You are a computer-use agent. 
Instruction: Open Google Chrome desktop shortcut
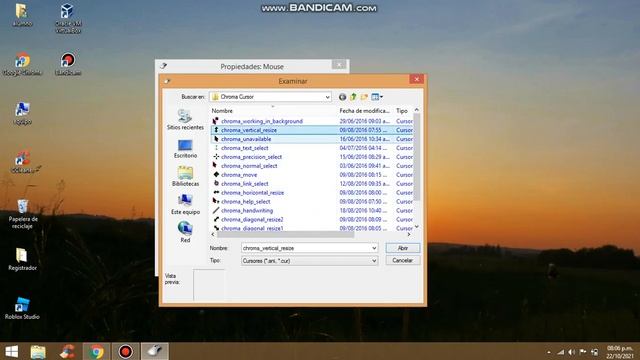pyautogui.click(x=22, y=64)
